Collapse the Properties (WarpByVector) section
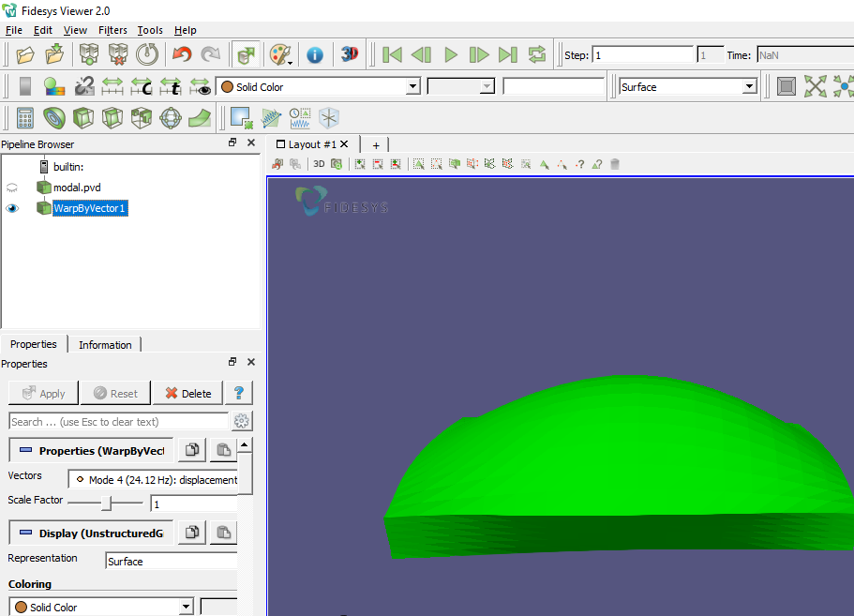Image resolution: width=854 pixels, height=616 pixels. point(25,450)
